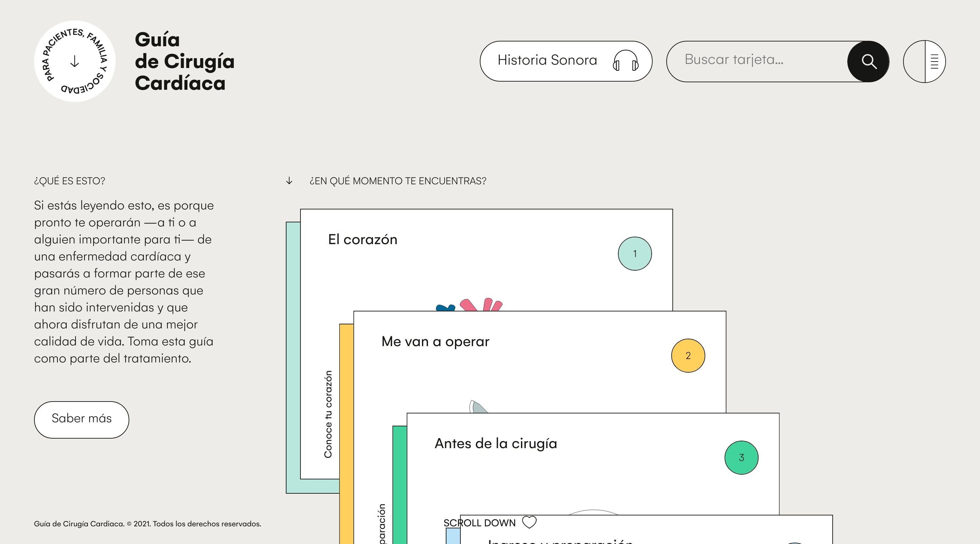The image size is (980, 544).
Task: Open the Historia Sonora button
Action: [x=547, y=61]
